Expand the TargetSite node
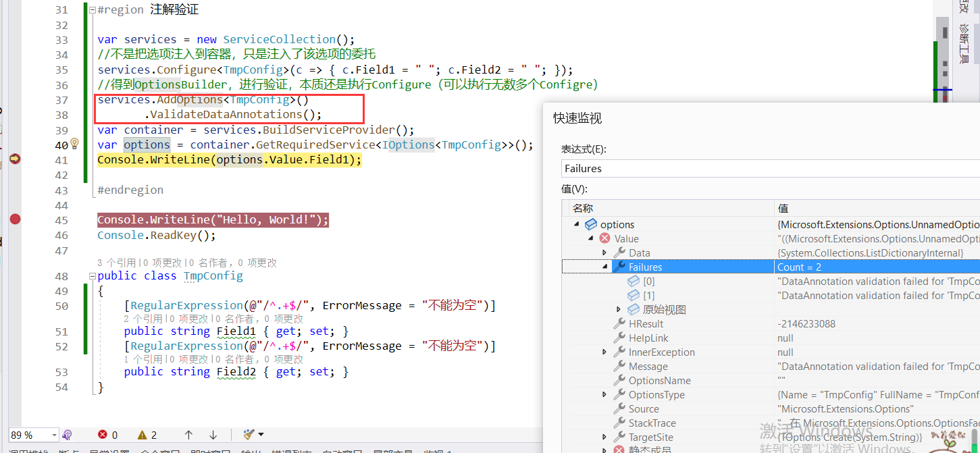The width and height of the screenshot is (980, 453). tap(605, 437)
